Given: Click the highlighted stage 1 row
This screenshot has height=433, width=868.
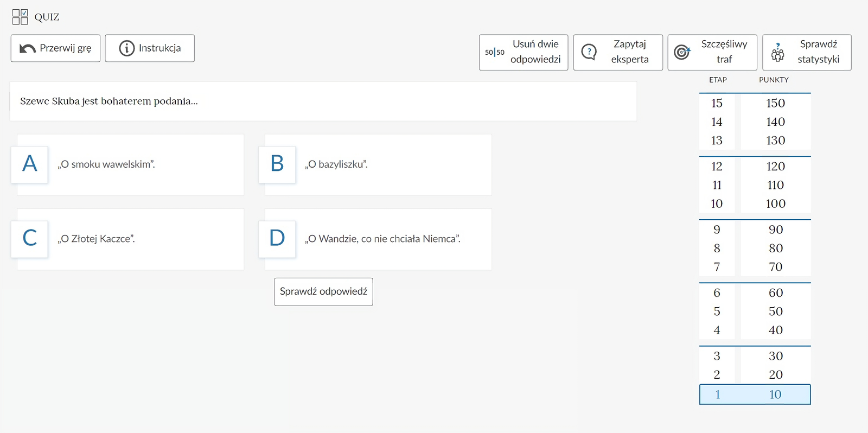Looking at the screenshot, I should (x=755, y=394).
